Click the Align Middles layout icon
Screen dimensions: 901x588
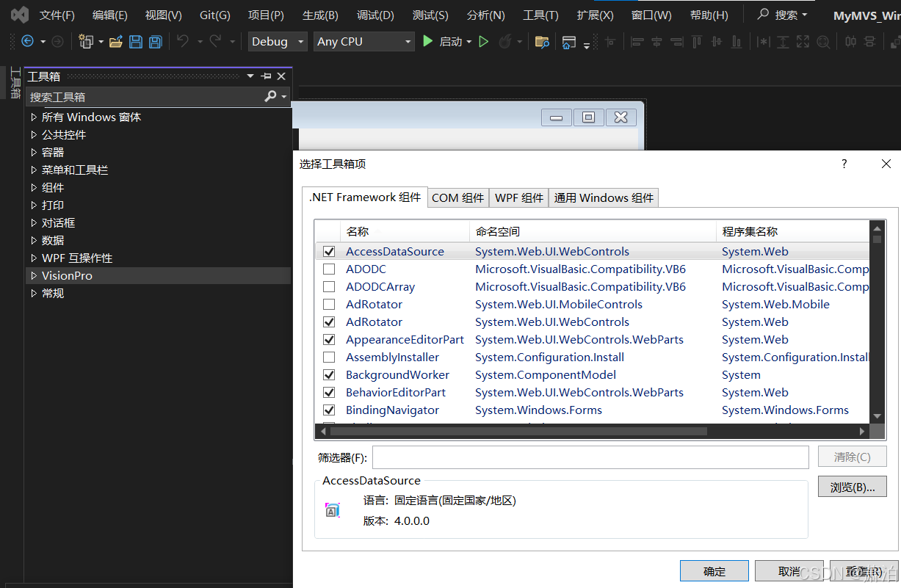coord(716,42)
